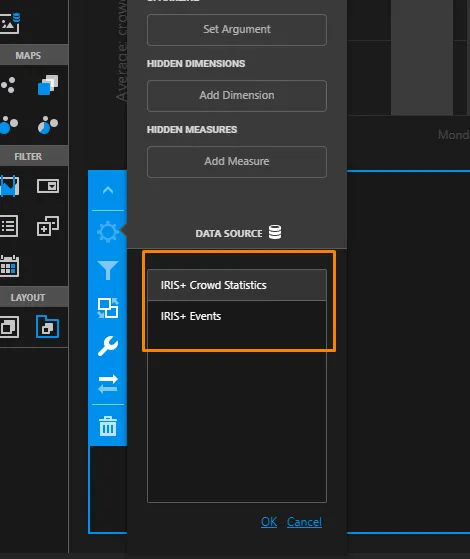
Task: Add a hidden measure
Action: [x=236, y=161]
